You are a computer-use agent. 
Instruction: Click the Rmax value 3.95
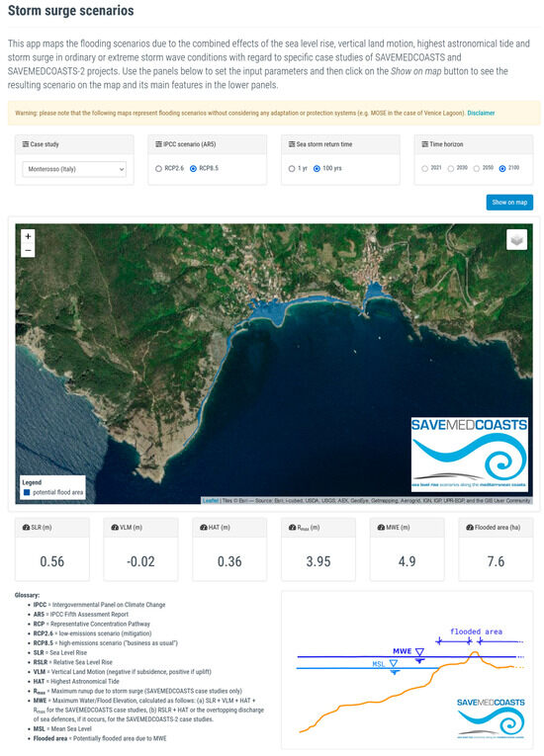318,561
